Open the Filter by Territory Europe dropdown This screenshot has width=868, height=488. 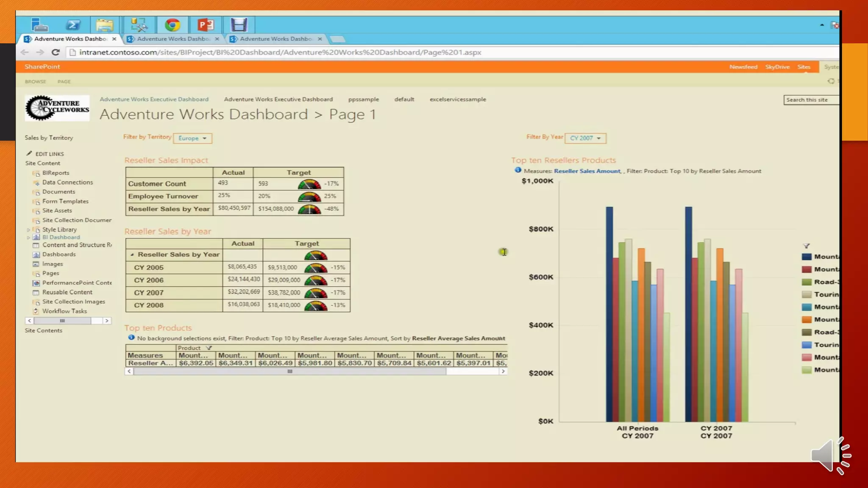coord(192,138)
